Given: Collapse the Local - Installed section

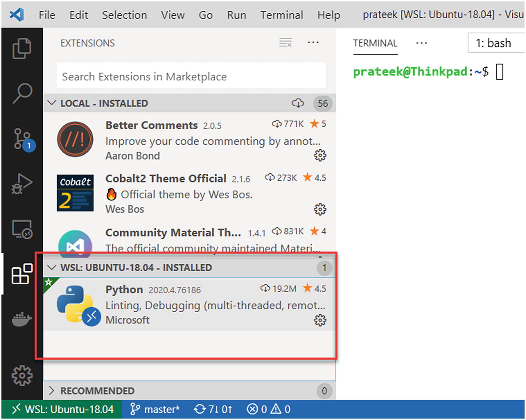Looking at the screenshot, I should pos(52,103).
